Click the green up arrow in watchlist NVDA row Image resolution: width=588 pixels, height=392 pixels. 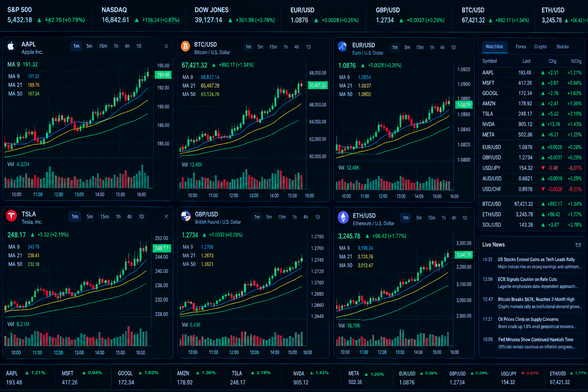pos(543,124)
